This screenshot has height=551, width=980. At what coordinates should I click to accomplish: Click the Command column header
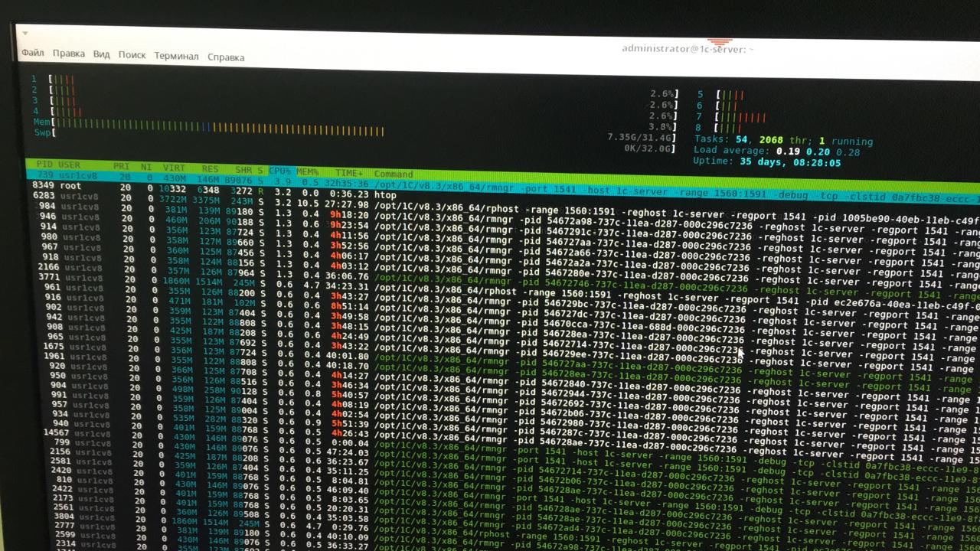pos(394,174)
